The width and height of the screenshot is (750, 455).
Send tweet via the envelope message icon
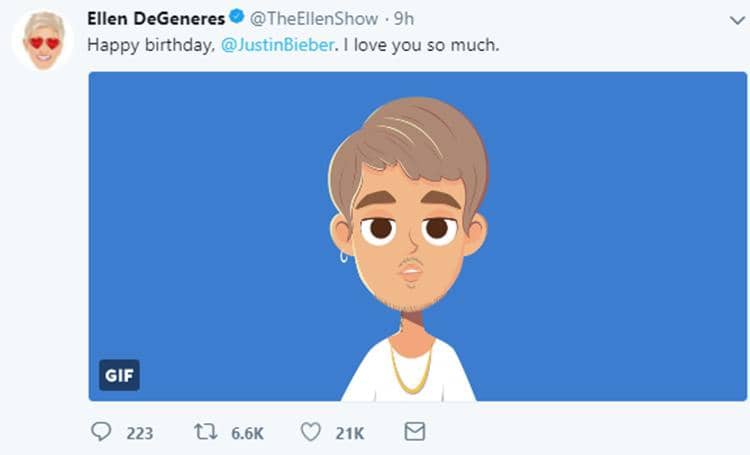tap(414, 432)
